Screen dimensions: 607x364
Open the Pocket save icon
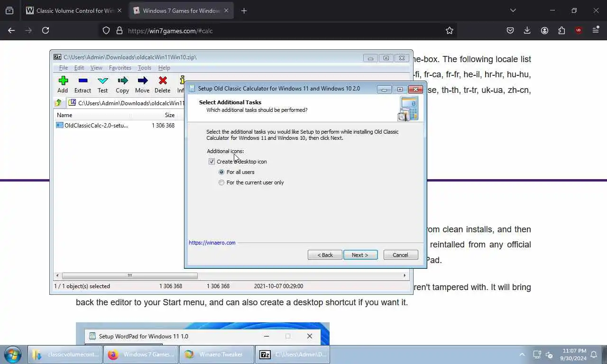click(510, 30)
